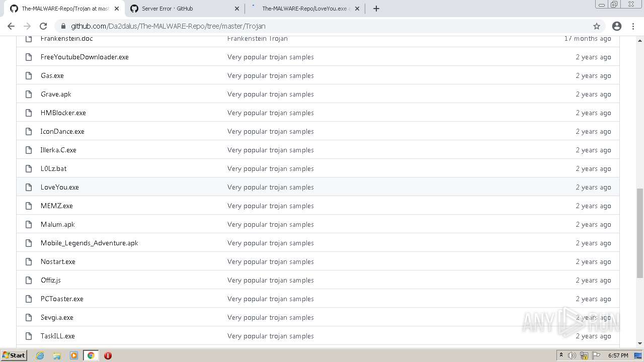Open the LoveYou.exe file link
Image resolution: width=644 pixels, height=362 pixels.
pos(60,187)
